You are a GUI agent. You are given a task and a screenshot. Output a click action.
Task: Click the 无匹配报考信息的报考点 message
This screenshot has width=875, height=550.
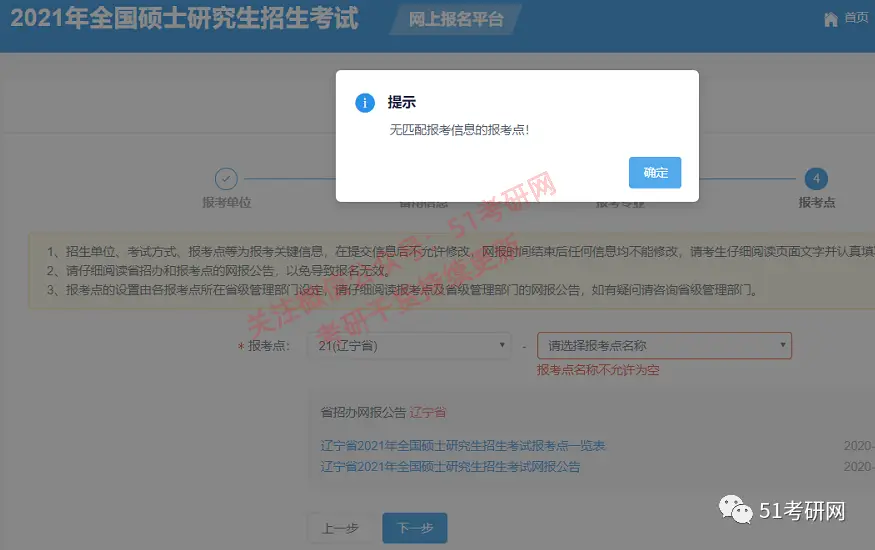click(x=459, y=130)
